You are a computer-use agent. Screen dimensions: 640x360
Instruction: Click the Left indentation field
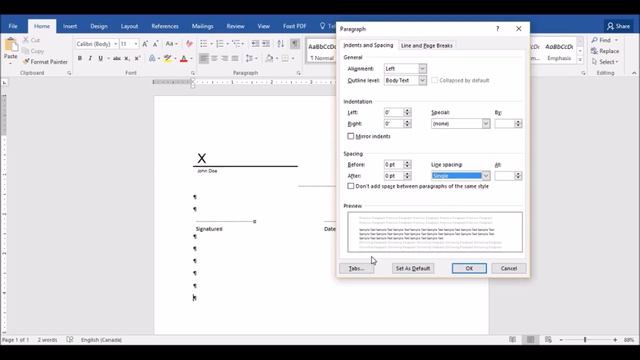click(394, 112)
